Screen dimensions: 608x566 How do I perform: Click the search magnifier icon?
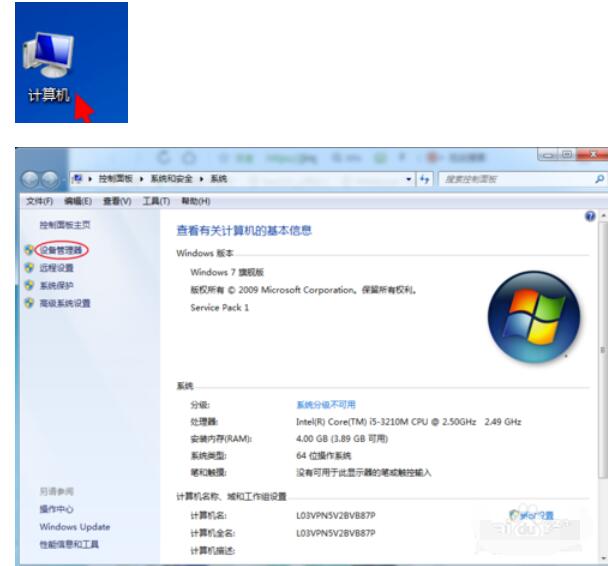[x=599, y=179]
